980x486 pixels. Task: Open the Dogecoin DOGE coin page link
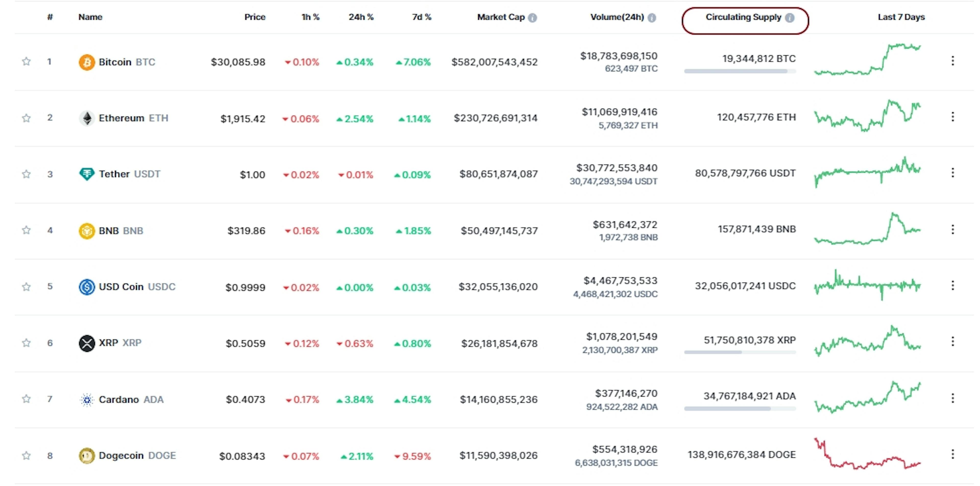point(137,455)
